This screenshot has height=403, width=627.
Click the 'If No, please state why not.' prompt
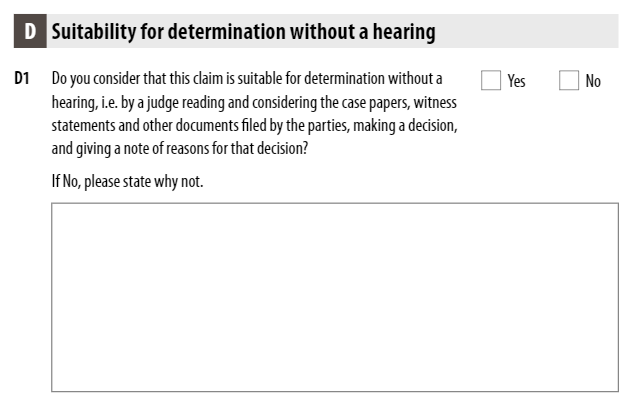[127, 182]
